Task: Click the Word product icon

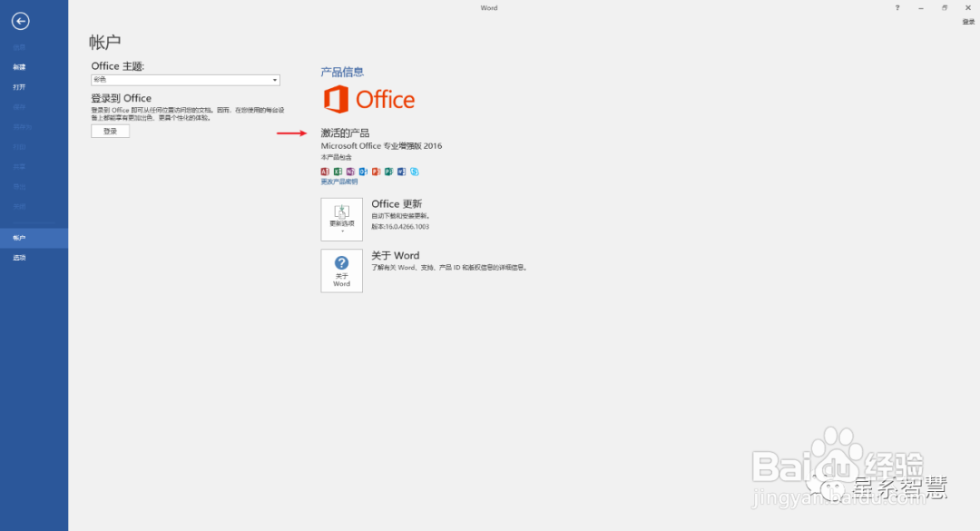Action: coord(401,172)
